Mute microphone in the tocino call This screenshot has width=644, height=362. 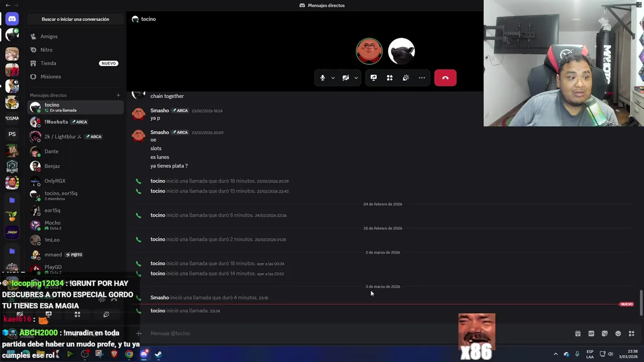tap(323, 78)
